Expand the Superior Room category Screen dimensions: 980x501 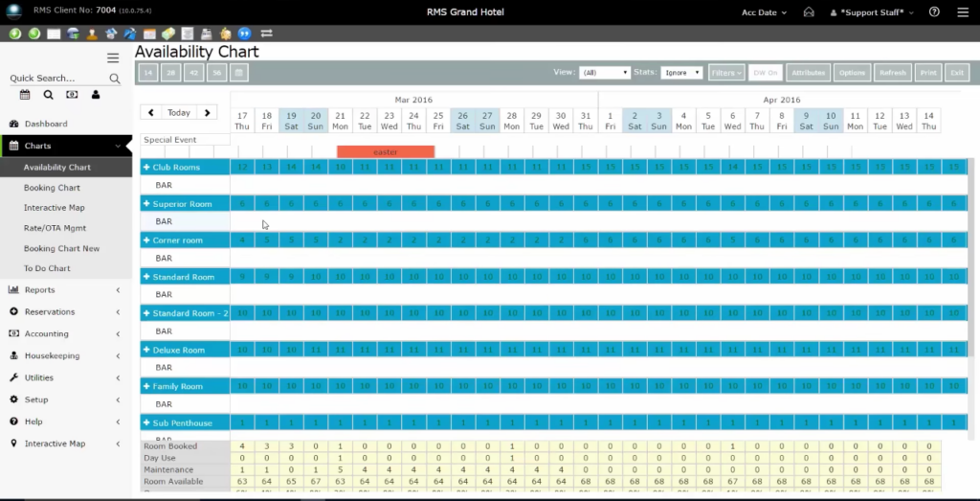(x=146, y=204)
